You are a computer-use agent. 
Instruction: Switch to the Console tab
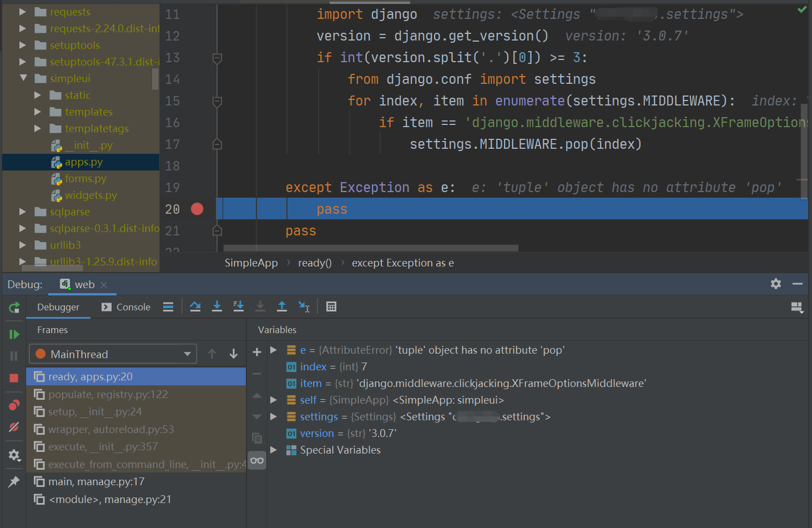126,307
